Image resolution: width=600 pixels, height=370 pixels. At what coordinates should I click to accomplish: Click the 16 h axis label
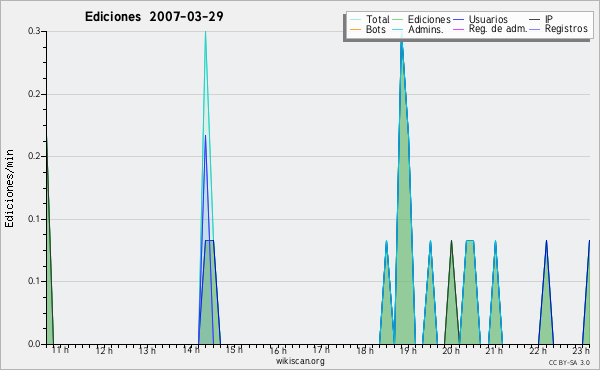(278, 350)
